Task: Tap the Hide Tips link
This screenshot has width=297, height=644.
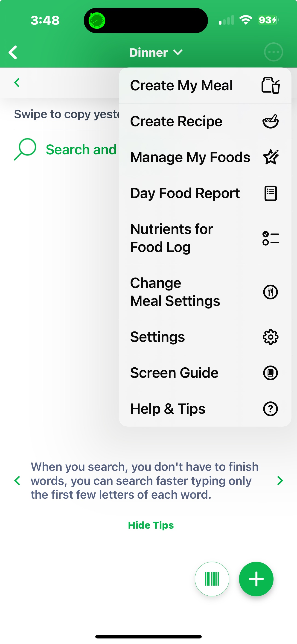Action: pos(151,525)
